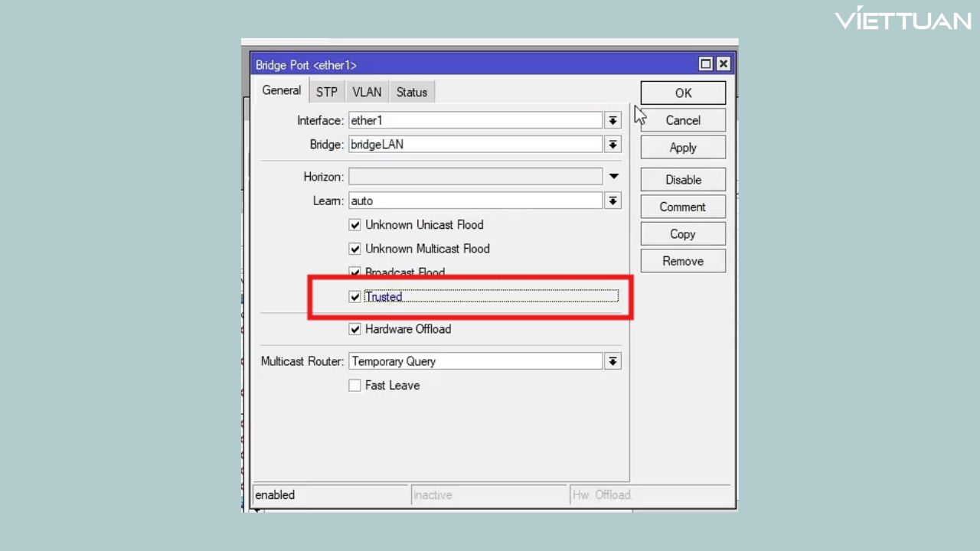Expand the Horizon field arrow

point(613,177)
